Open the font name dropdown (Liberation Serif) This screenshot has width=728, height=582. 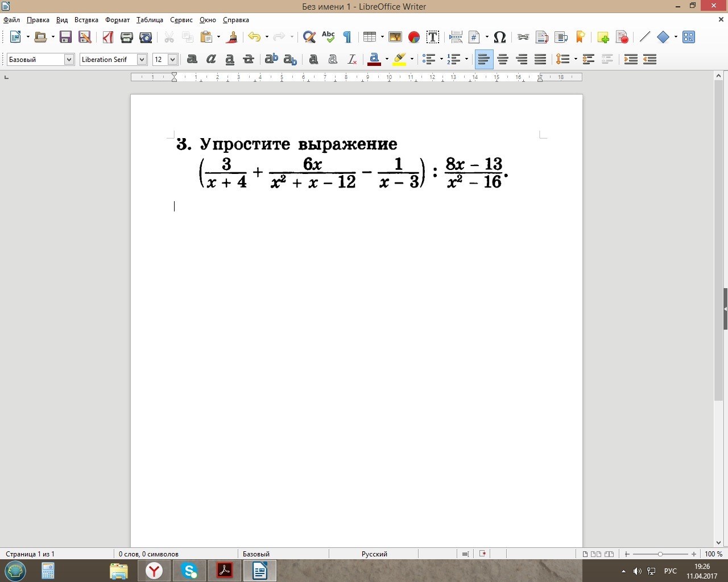pyautogui.click(x=142, y=60)
